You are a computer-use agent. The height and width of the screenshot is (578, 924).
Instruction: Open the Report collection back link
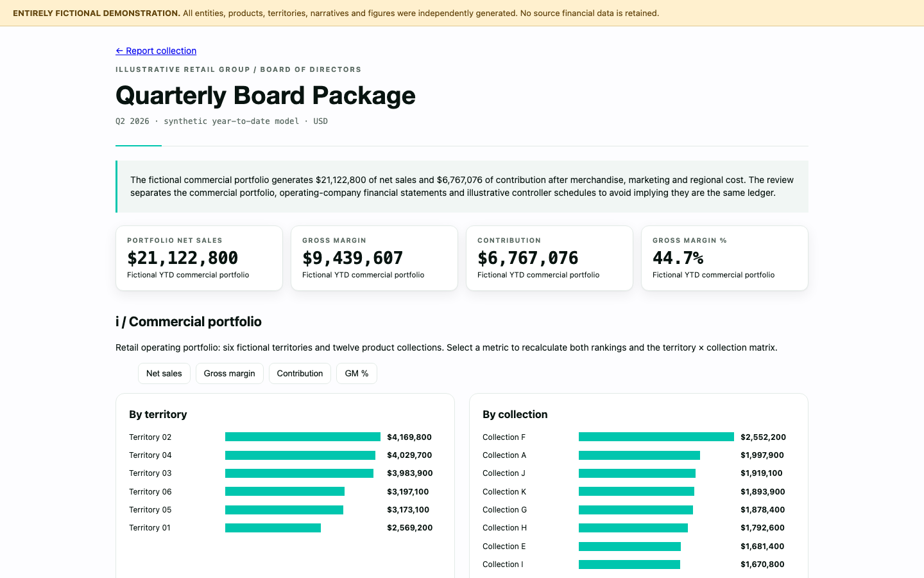(156, 51)
